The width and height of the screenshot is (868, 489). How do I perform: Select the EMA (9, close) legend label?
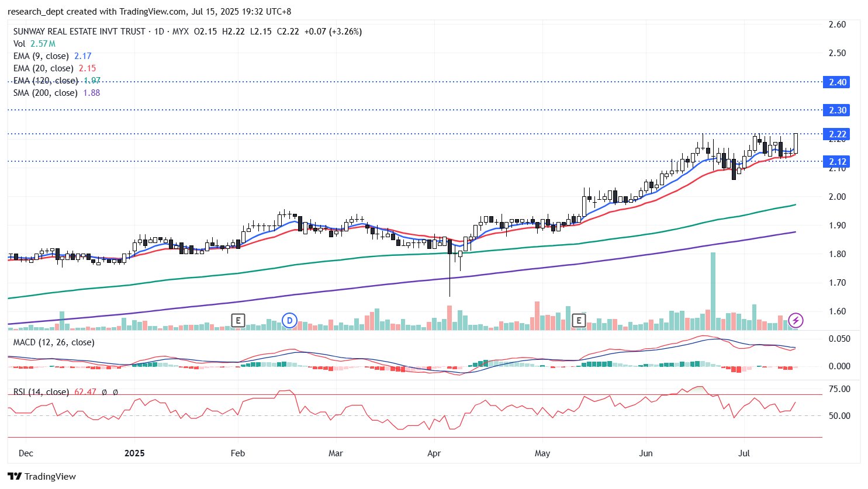41,56
